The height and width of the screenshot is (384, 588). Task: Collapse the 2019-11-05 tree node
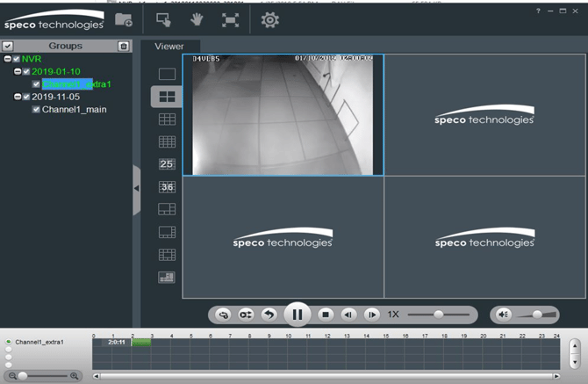pos(18,97)
